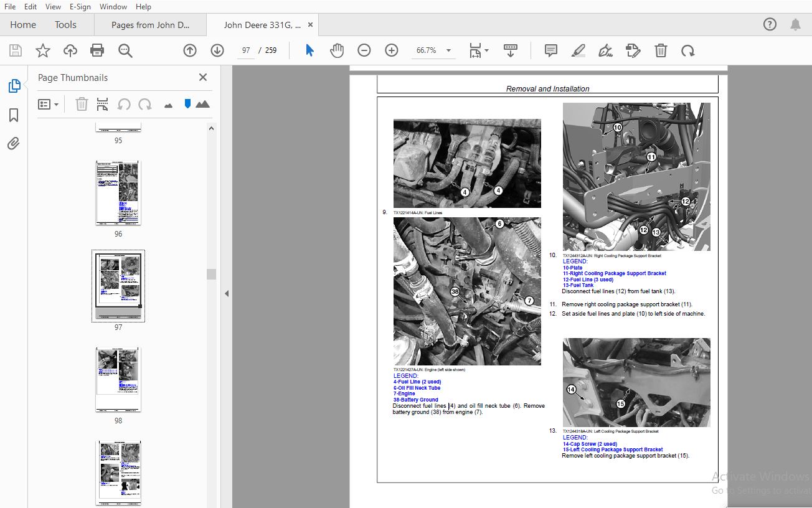Click thumbnail panel scroll up arrow
The width and height of the screenshot is (812, 508).
(211, 128)
